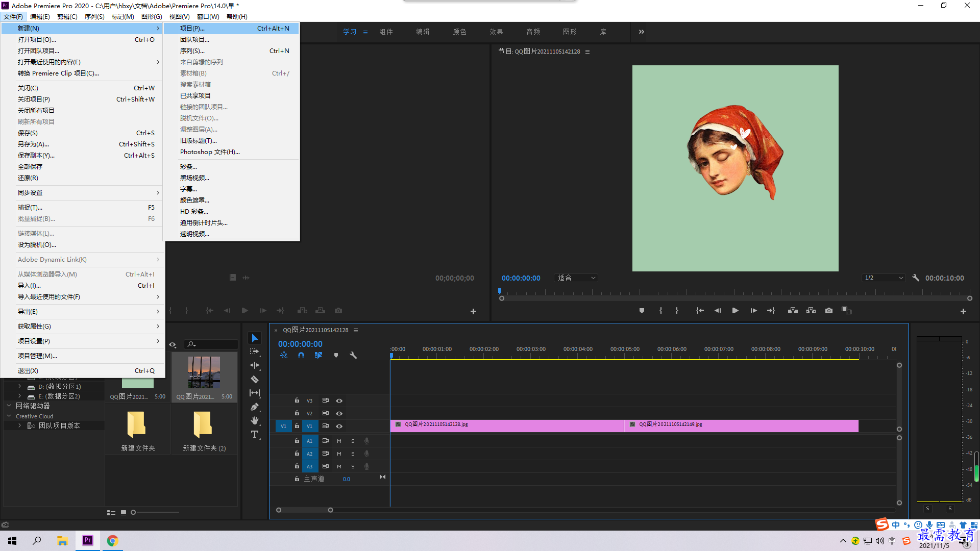
Task: Open Chrome from Windows taskbar
Action: pyautogui.click(x=112, y=540)
